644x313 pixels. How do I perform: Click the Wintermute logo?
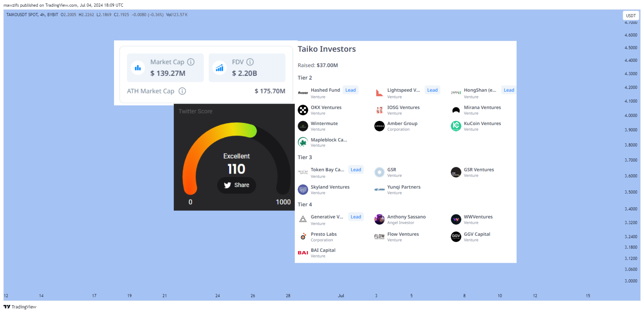[x=303, y=126]
